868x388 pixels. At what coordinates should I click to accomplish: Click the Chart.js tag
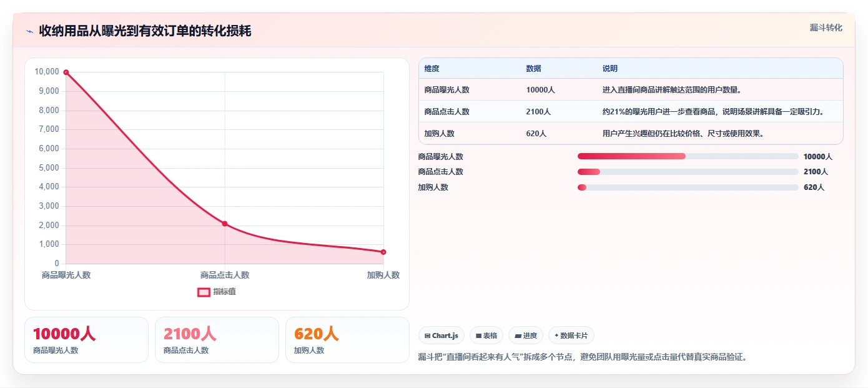point(441,336)
